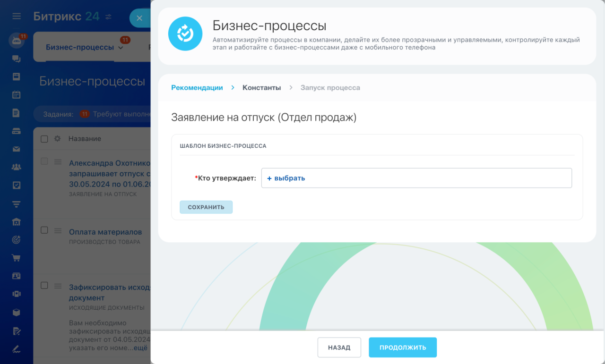Click the Сохранить button

point(206,207)
